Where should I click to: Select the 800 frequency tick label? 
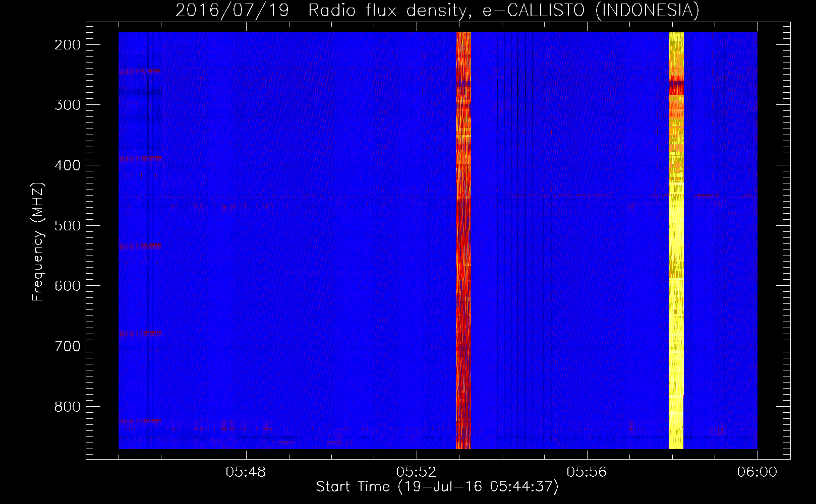(x=67, y=407)
